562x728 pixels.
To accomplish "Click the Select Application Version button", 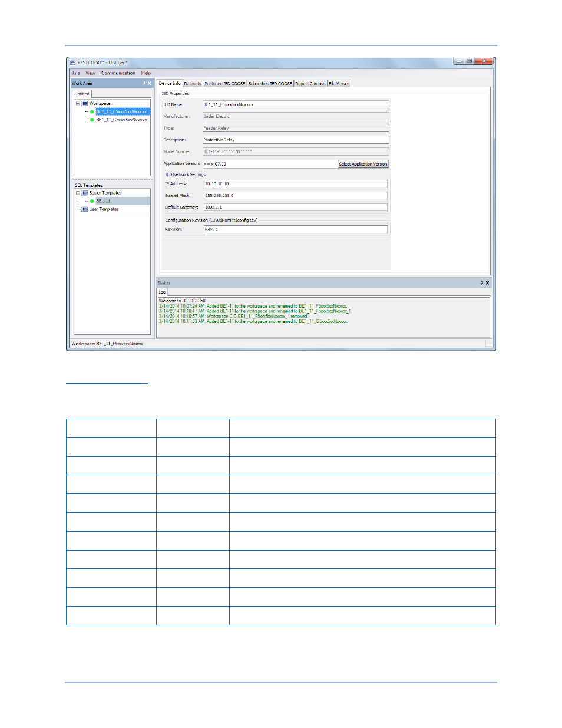I will pos(363,164).
